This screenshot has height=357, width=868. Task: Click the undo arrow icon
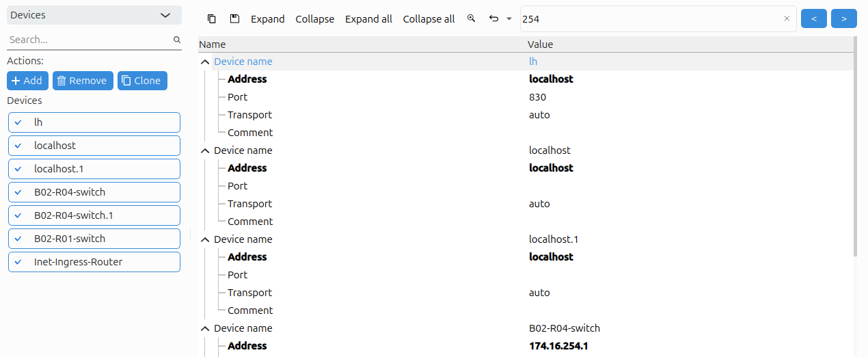coord(494,18)
